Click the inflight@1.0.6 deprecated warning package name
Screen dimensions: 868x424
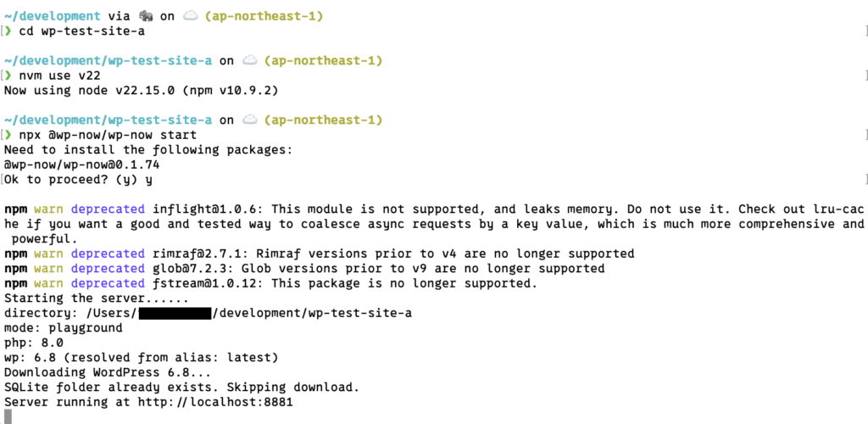click(x=209, y=209)
